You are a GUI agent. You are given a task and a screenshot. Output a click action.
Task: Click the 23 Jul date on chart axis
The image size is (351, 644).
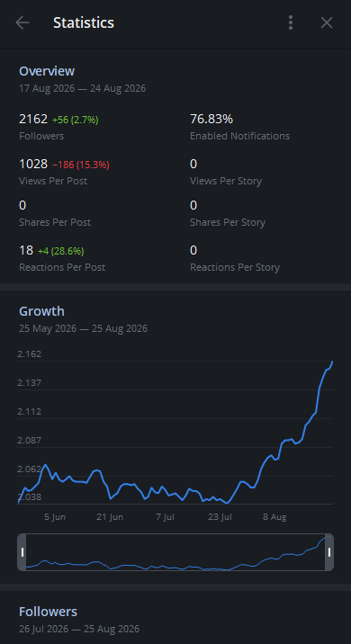[220, 516]
